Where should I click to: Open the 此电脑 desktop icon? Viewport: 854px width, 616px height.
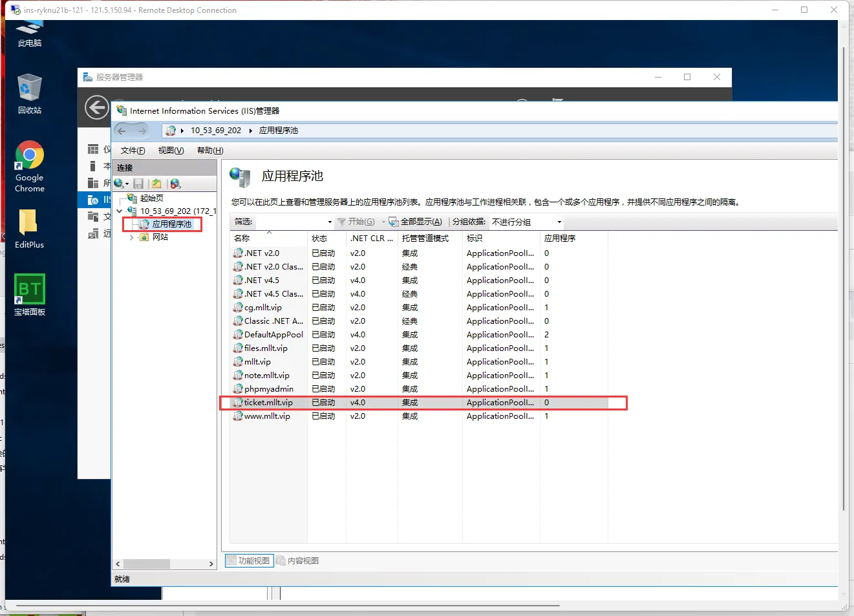pos(29,34)
